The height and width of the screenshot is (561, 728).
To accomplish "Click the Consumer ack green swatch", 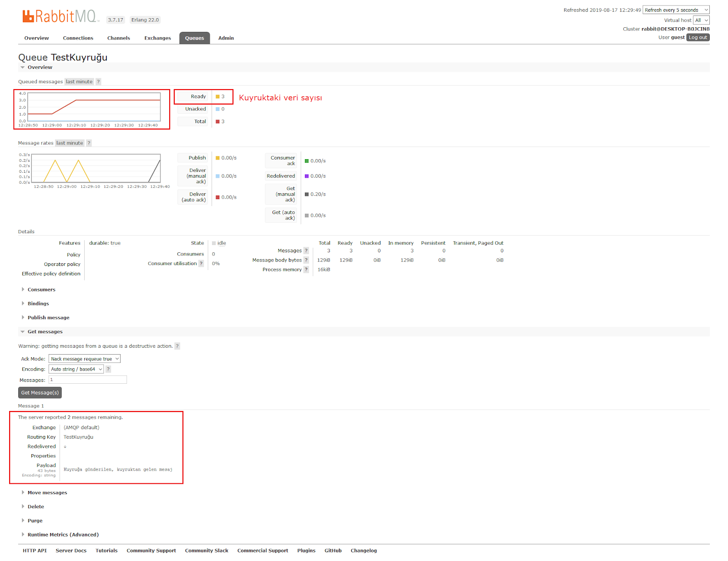I will pos(307,161).
